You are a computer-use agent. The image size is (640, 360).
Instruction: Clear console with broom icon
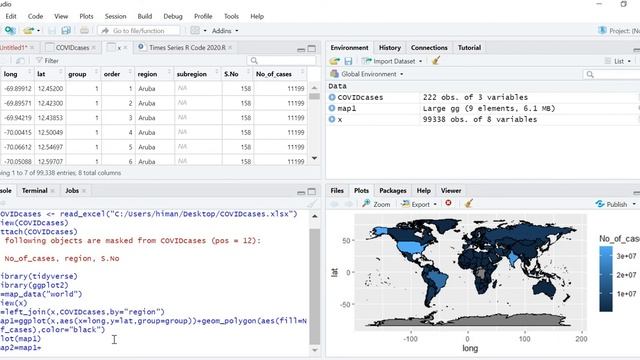click(312, 204)
